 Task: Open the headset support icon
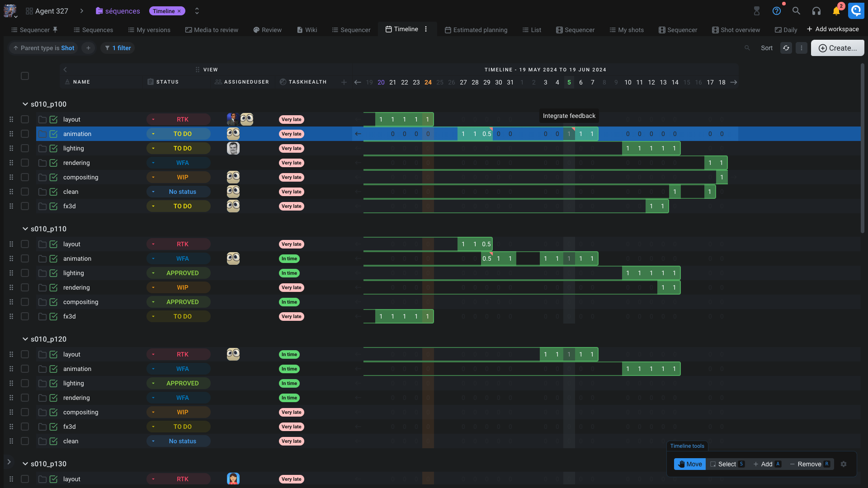click(816, 11)
